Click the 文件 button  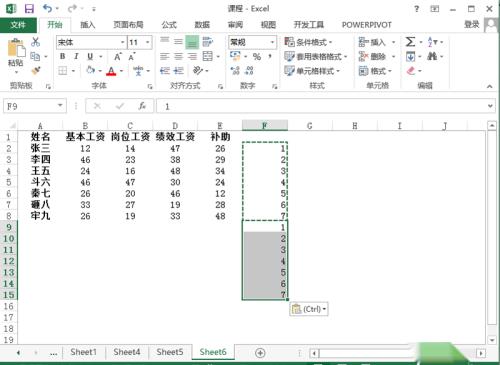(x=18, y=25)
